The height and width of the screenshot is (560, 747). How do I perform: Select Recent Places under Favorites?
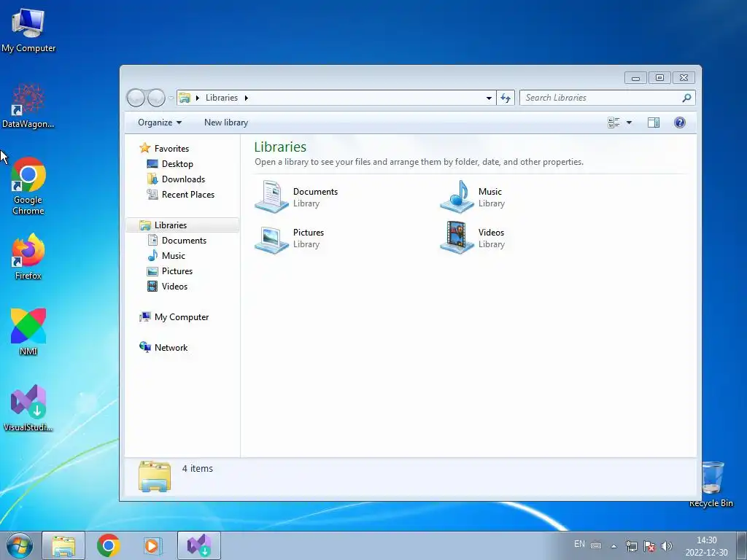tap(188, 194)
